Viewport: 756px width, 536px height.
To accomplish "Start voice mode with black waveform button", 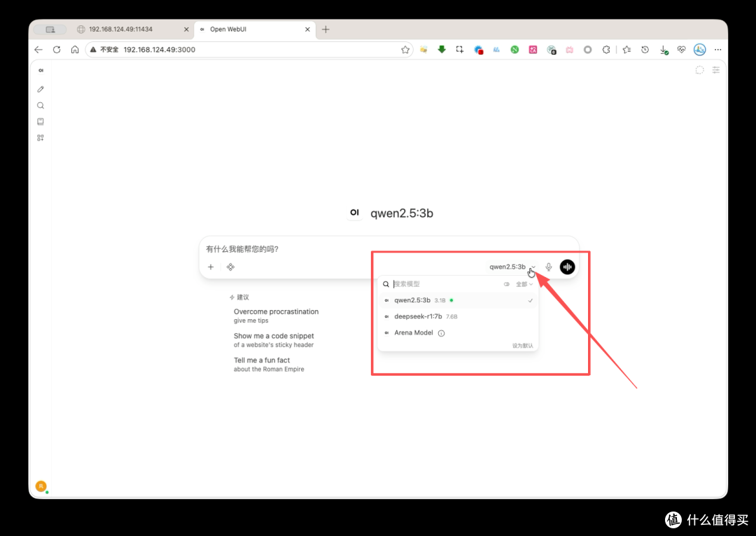I will pos(568,267).
